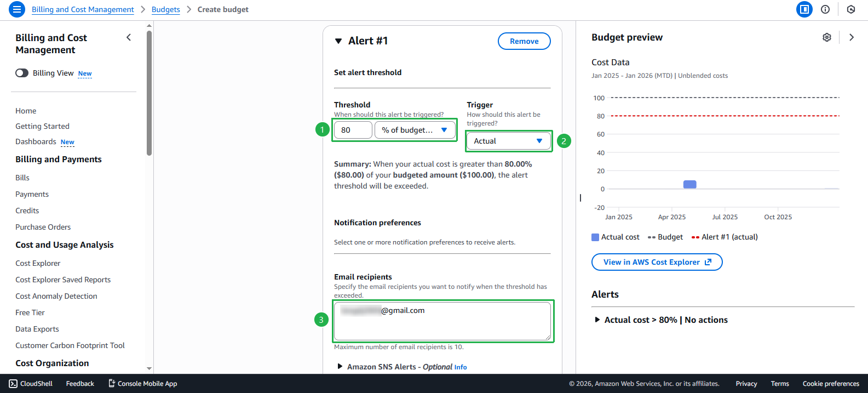Open Customer Carbon Footprint Tool

70,345
